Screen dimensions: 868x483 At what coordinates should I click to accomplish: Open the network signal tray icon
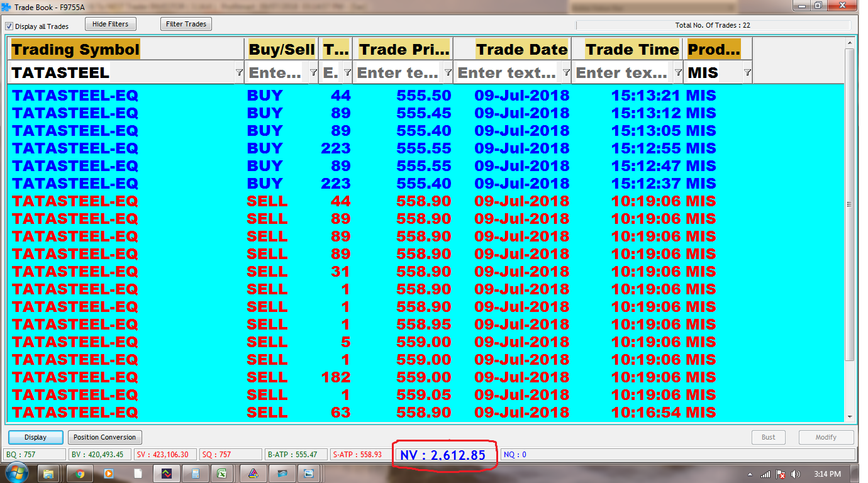click(765, 474)
